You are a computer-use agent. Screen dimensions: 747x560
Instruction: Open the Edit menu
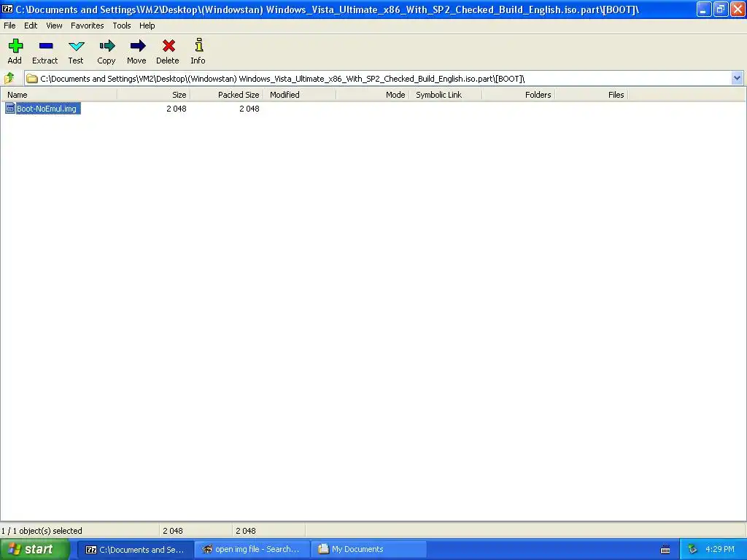pyautogui.click(x=31, y=26)
